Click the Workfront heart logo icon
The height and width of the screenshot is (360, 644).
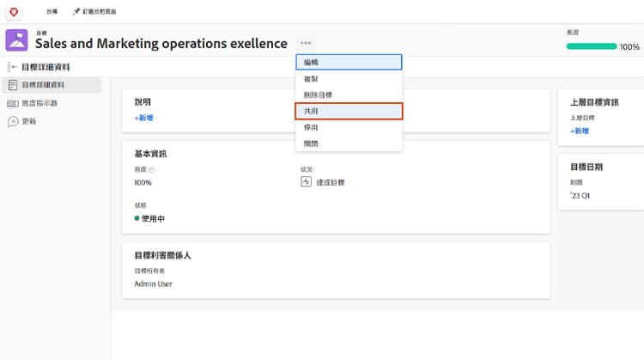[12, 11]
